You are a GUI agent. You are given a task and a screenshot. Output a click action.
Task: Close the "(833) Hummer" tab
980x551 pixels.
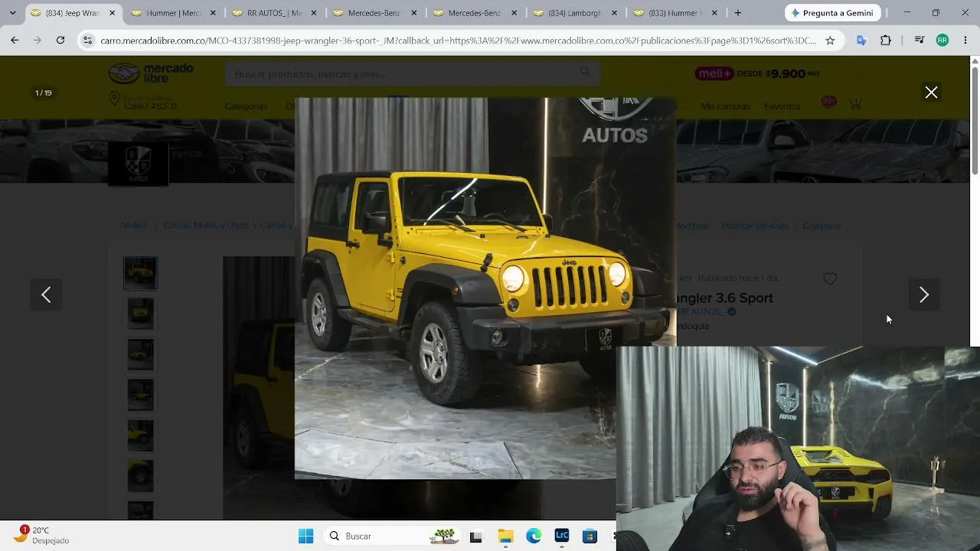click(714, 13)
